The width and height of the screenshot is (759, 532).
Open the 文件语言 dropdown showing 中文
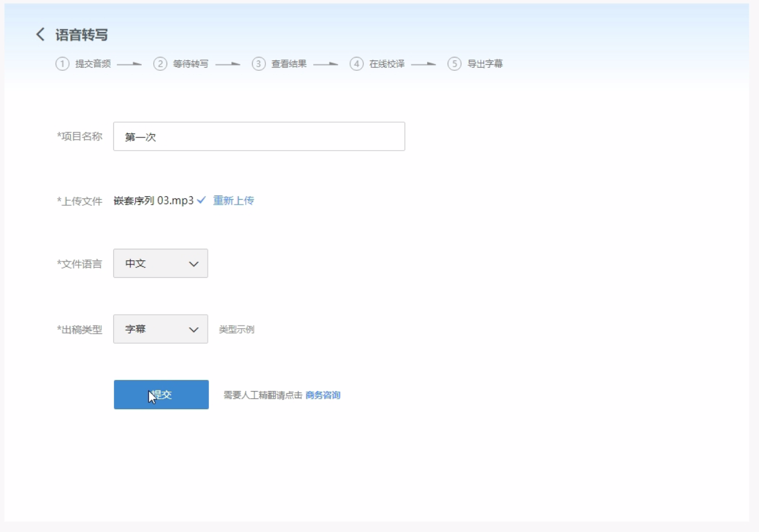click(x=161, y=264)
